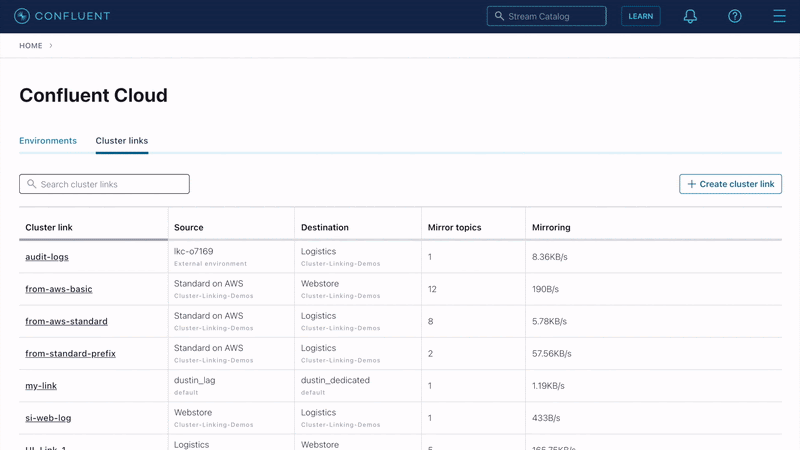
Task: Focus the Search cluster links field
Action: tap(104, 184)
